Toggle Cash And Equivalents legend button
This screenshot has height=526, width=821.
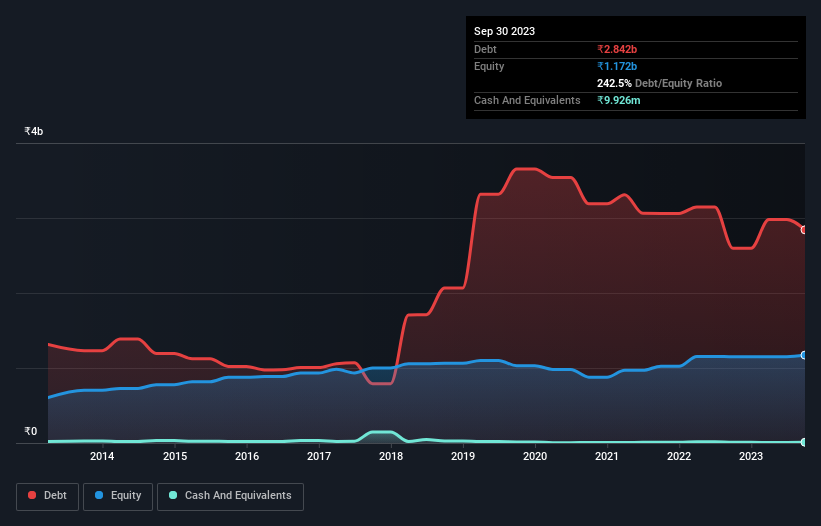[230, 496]
